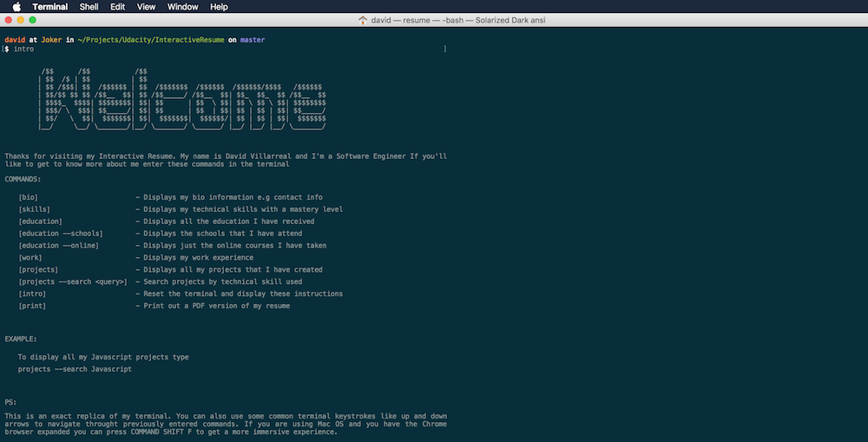Click the '[print]' command entry
Screen dimensions: 868x442
(x=32, y=306)
